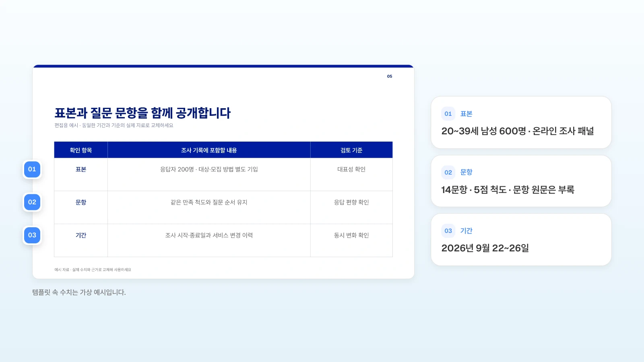Screen dimensions: 644x362
Task: Click the text 14문항 · 5점 척도
Action: [474, 190]
